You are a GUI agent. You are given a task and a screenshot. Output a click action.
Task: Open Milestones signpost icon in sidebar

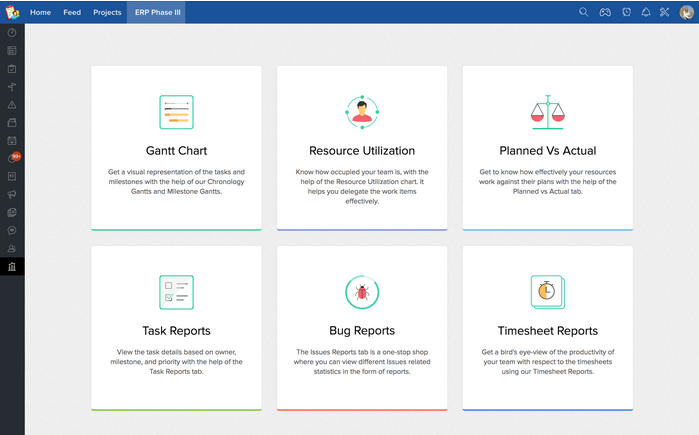(x=12, y=86)
